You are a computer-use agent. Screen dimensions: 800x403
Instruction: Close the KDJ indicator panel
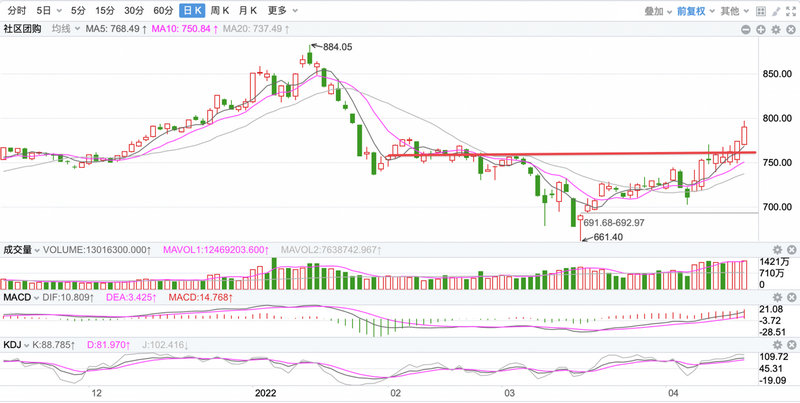(792, 345)
